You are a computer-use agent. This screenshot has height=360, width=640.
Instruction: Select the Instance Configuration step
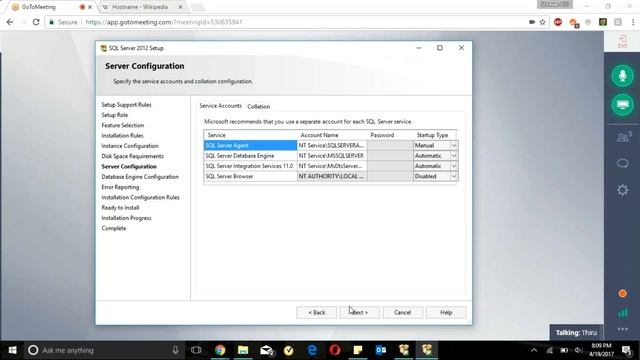pyautogui.click(x=130, y=146)
